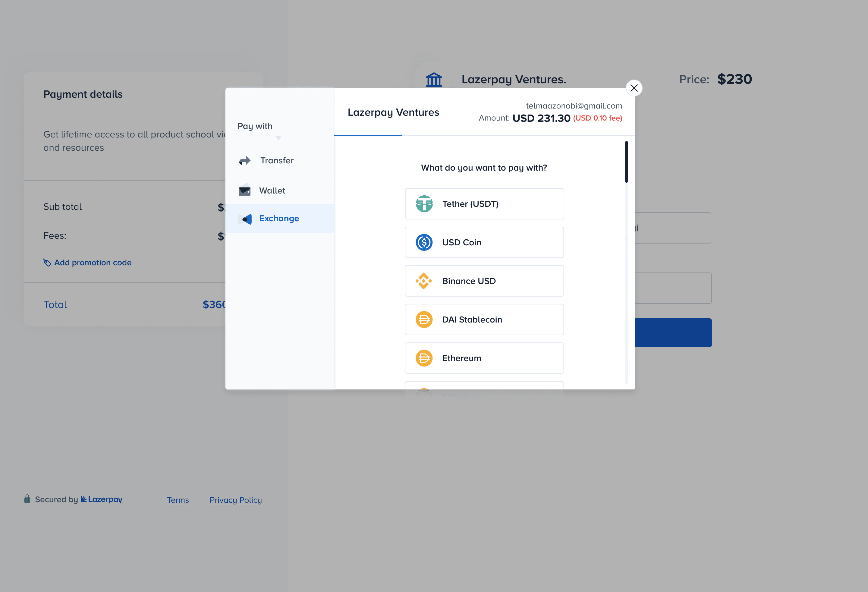Click the amount USD 231.30
This screenshot has width=868, height=592.
coord(541,118)
